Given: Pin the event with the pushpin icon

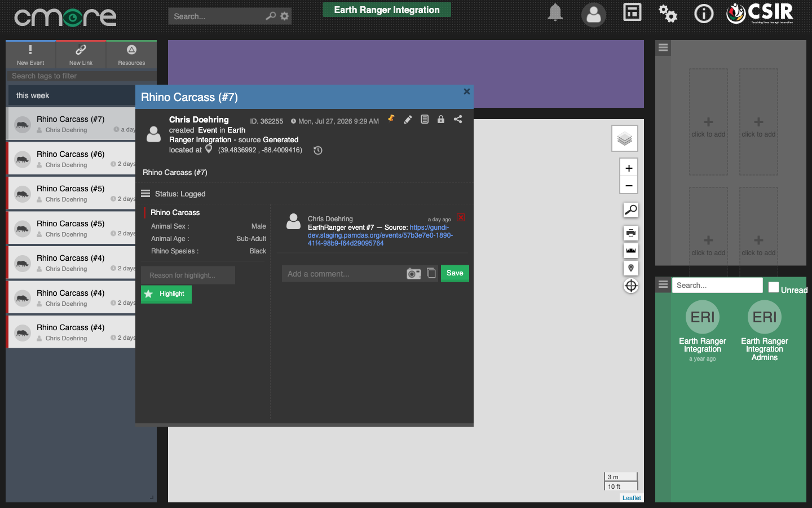Looking at the screenshot, I should 391,119.
